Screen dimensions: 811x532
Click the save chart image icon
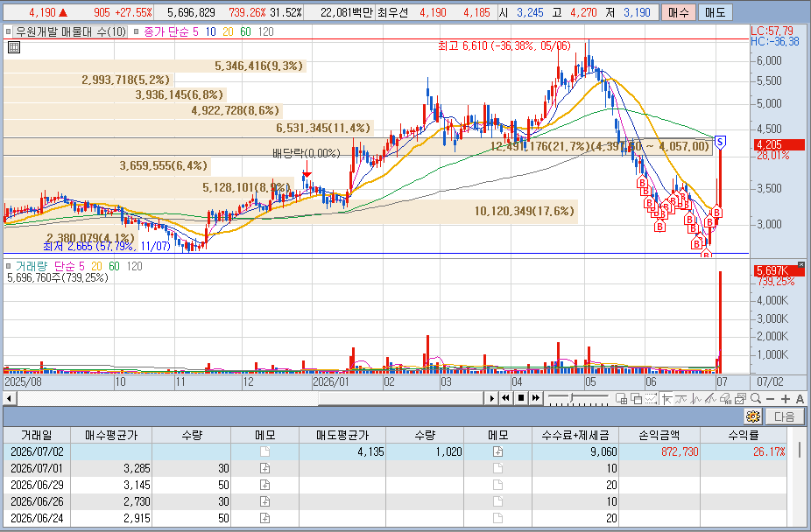740,399
